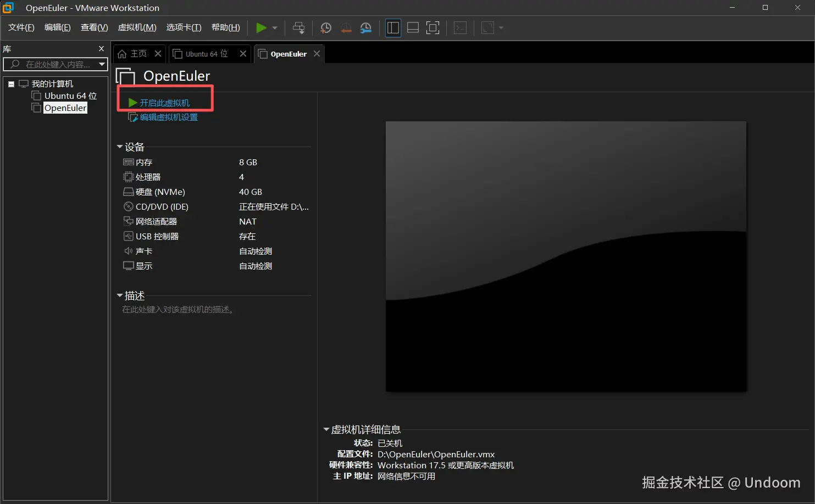The width and height of the screenshot is (815, 504).
Task: Click the stretch guest display toolbar icon
Action: click(487, 27)
